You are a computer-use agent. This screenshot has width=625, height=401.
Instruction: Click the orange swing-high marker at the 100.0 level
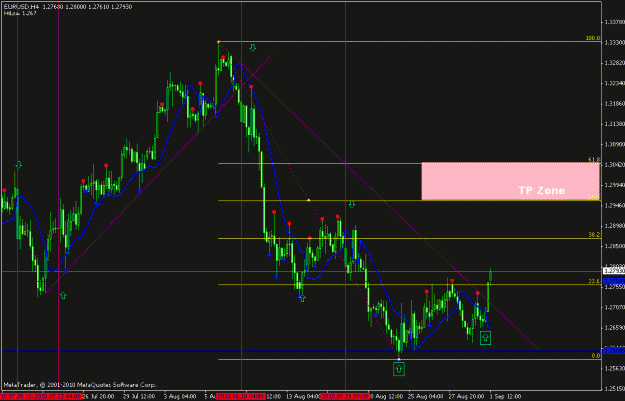[218, 41]
